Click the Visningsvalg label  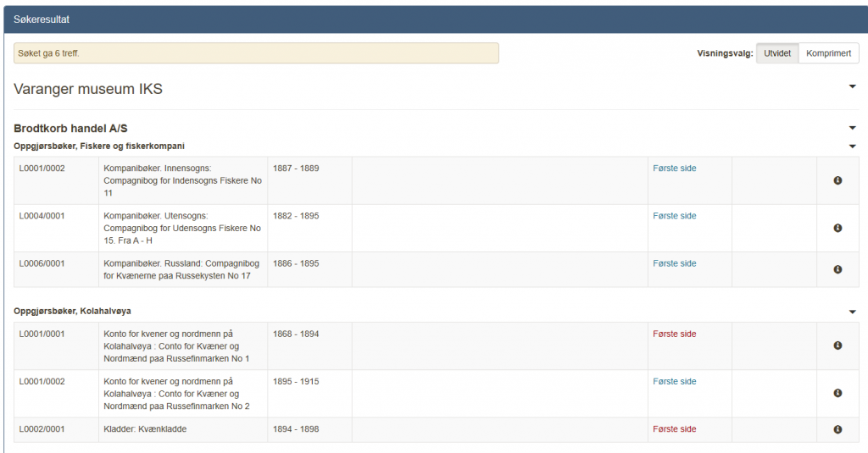(x=725, y=53)
